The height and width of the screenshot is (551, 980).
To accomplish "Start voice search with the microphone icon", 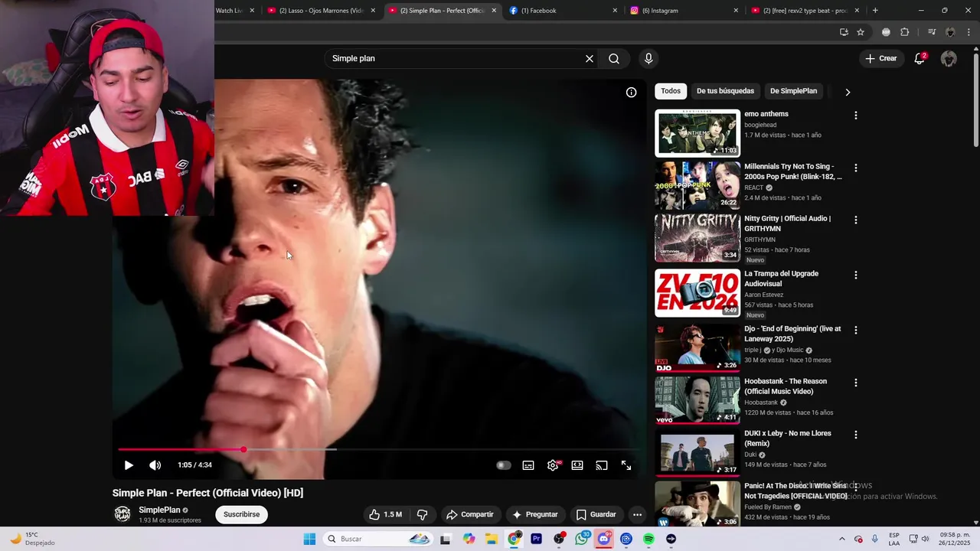I will click(x=648, y=58).
